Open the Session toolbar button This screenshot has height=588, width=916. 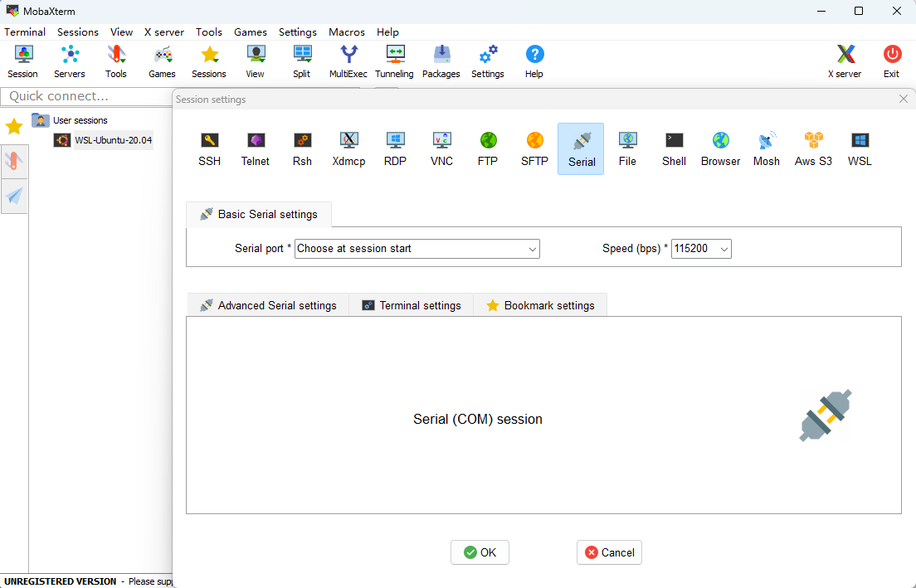pyautogui.click(x=22, y=61)
